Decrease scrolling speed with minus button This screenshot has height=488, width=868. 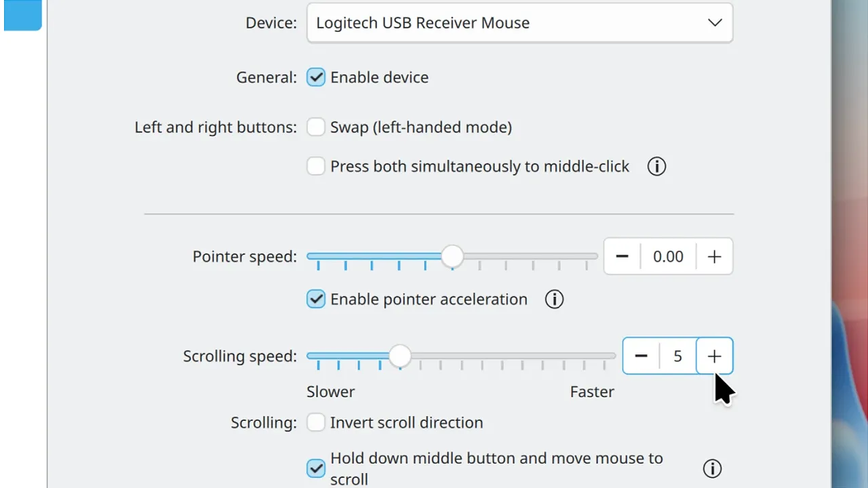pyautogui.click(x=641, y=356)
